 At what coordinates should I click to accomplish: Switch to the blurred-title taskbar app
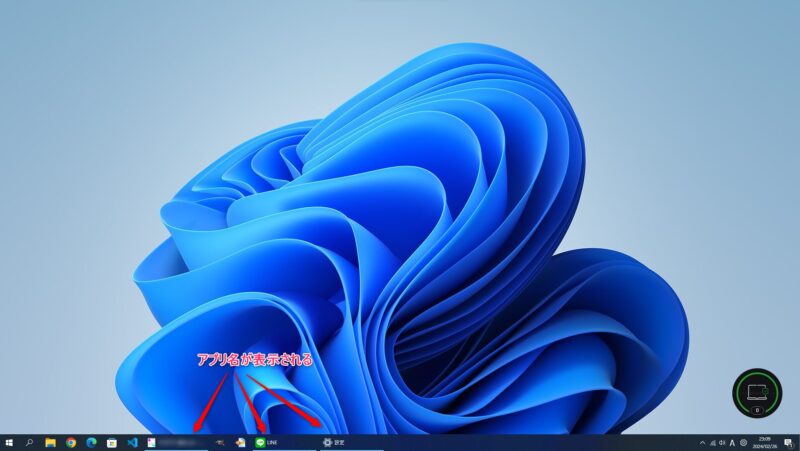tap(175, 441)
